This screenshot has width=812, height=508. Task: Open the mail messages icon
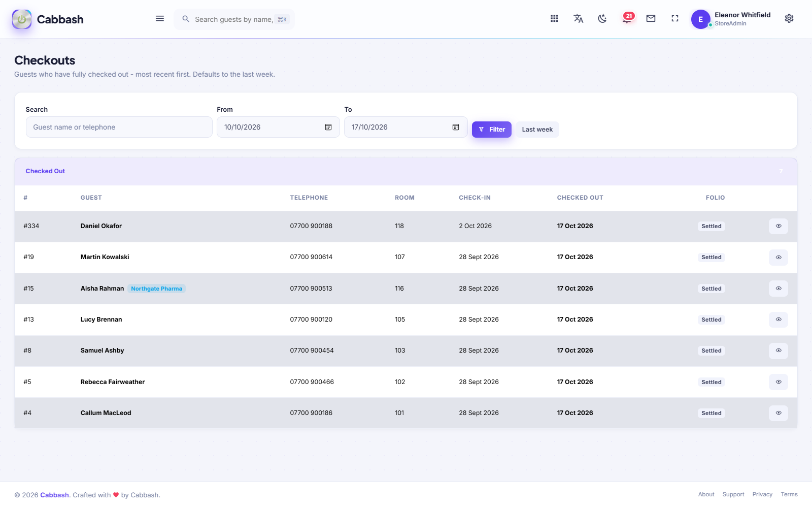tap(651, 19)
